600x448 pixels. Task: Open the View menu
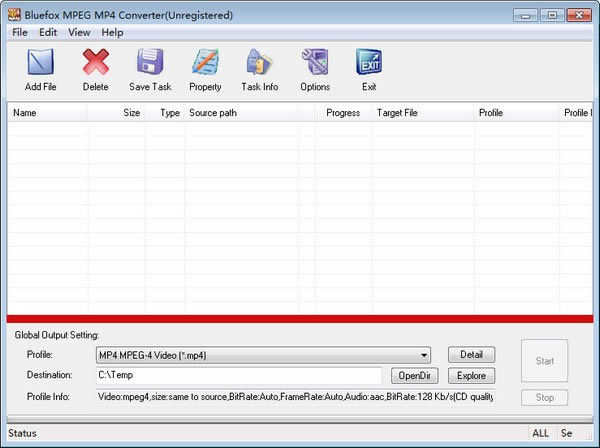point(79,33)
